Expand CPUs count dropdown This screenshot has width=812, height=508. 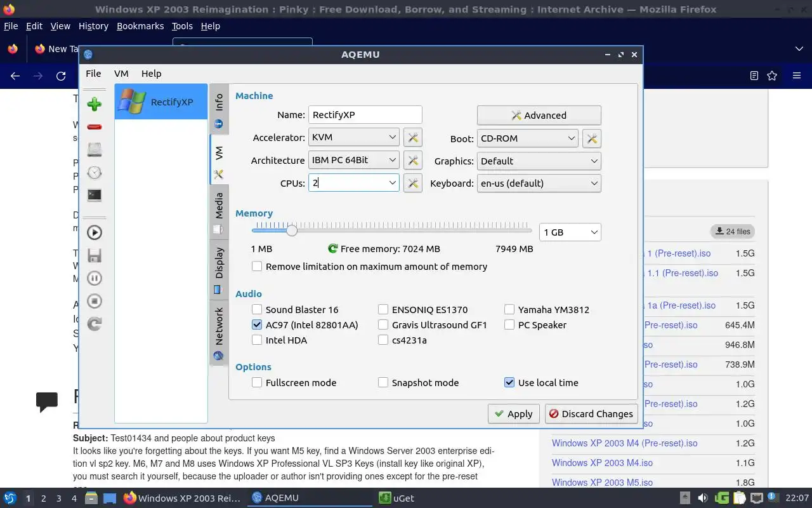393,183
